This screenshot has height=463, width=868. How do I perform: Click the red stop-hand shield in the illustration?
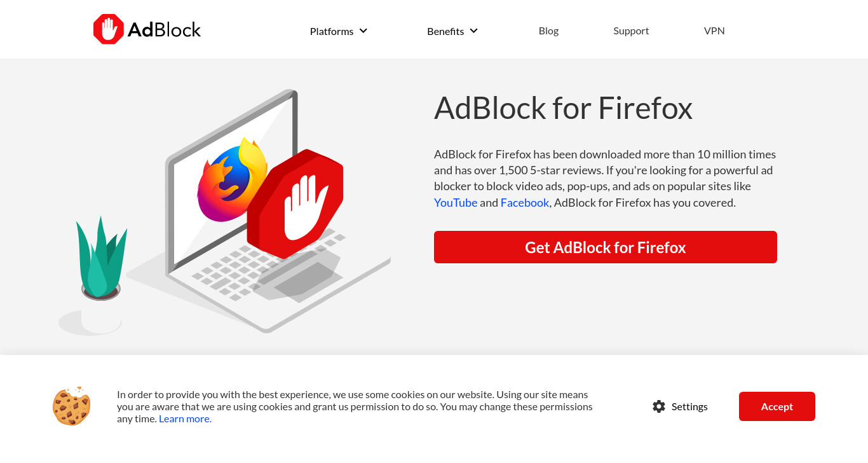pyautogui.click(x=295, y=204)
